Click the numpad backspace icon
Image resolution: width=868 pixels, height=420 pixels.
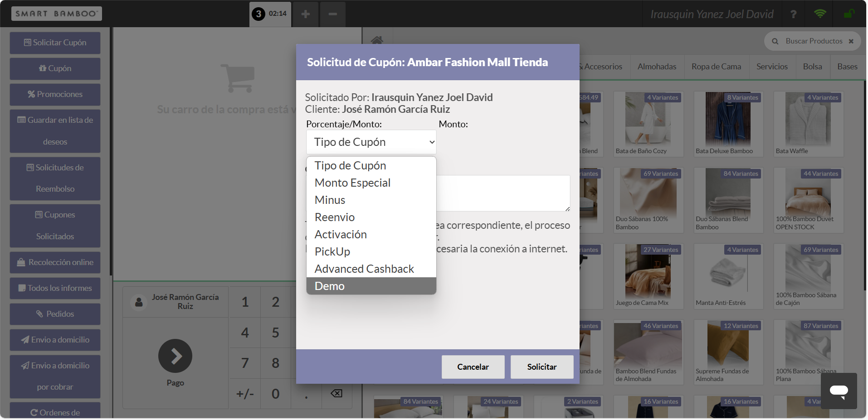pyautogui.click(x=336, y=394)
